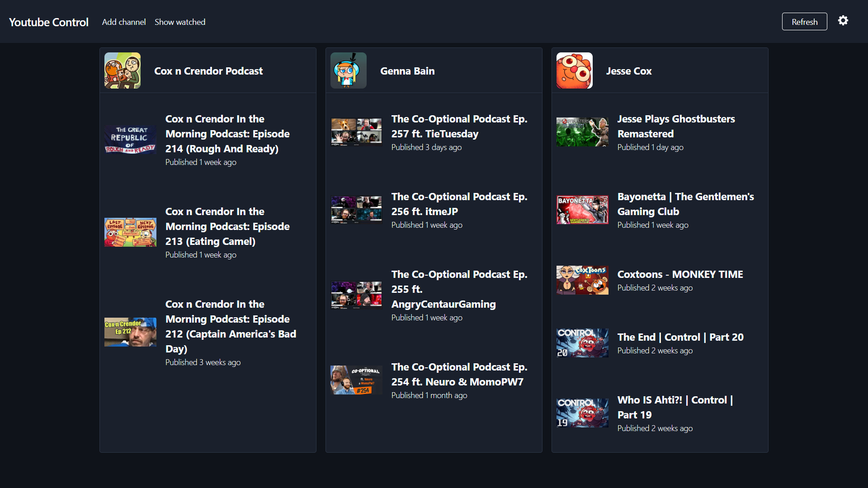Click the Cox n Crendor Podcast avatar
This screenshot has height=488, width=868.
pos(123,70)
